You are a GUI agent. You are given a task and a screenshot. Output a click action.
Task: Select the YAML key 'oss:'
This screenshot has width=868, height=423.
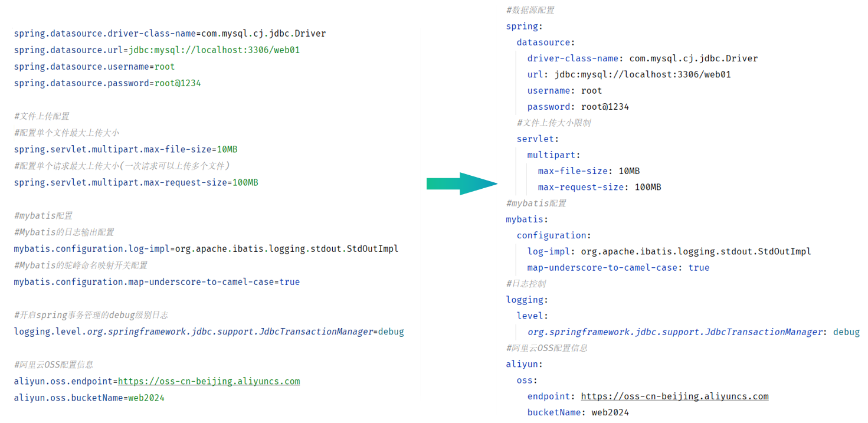point(528,380)
